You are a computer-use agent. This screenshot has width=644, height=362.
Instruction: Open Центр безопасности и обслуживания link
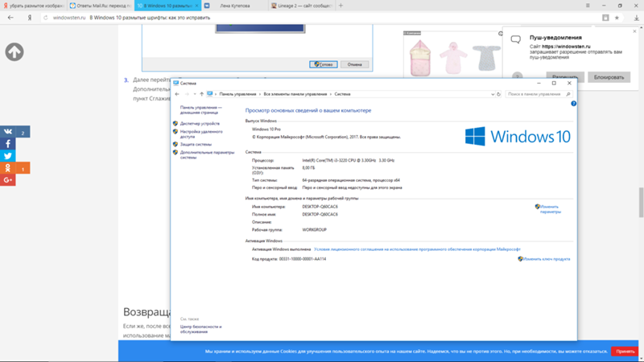click(200, 329)
